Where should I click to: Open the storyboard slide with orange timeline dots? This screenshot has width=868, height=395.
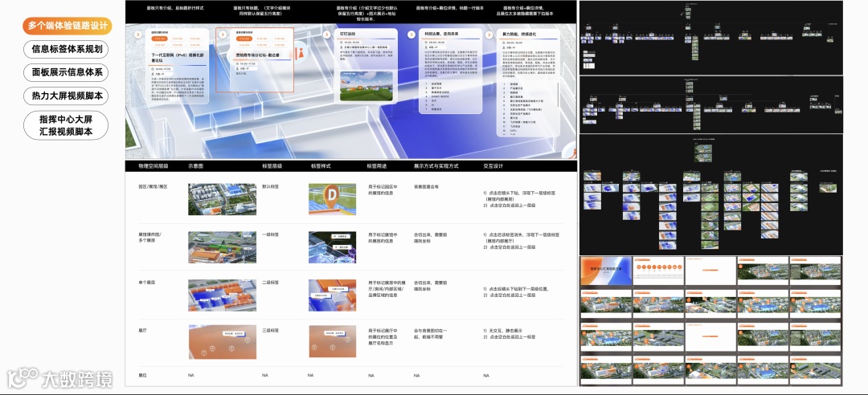[x=657, y=271]
